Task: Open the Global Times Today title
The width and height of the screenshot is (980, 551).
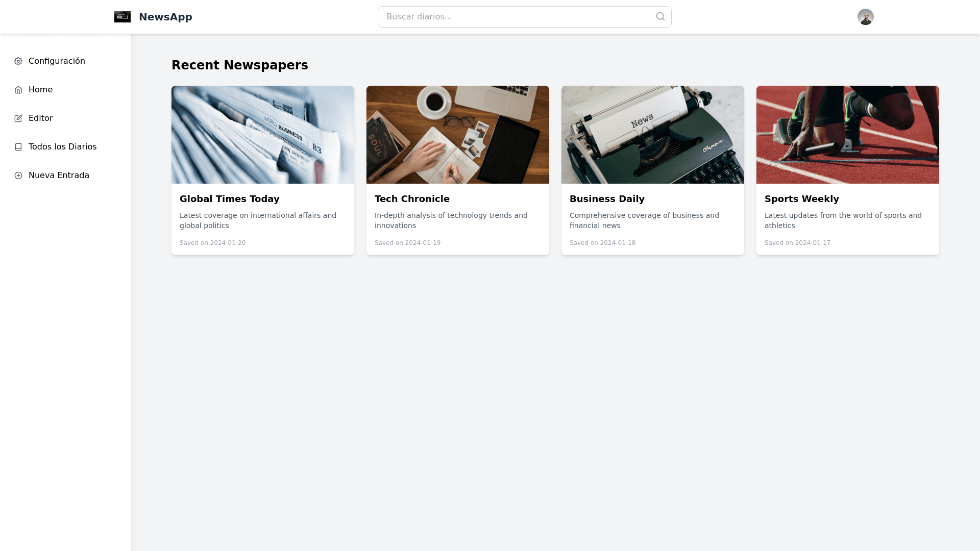Action: (229, 199)
